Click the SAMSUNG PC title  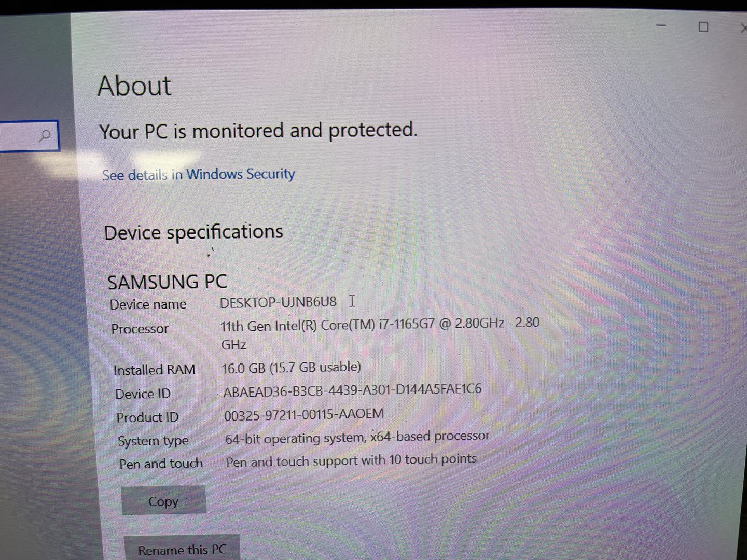(x=167, y=282)
